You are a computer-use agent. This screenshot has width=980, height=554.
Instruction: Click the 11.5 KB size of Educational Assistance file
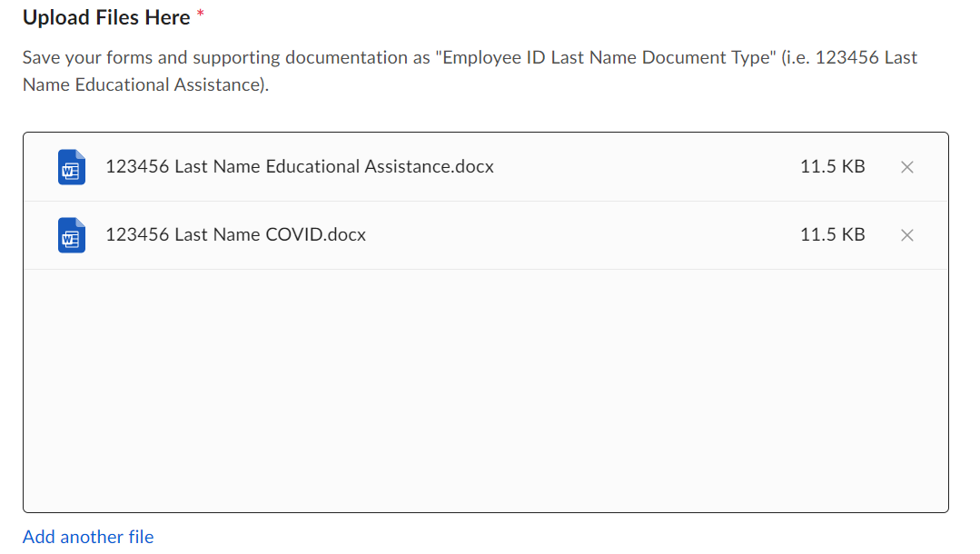coord(833,166)
